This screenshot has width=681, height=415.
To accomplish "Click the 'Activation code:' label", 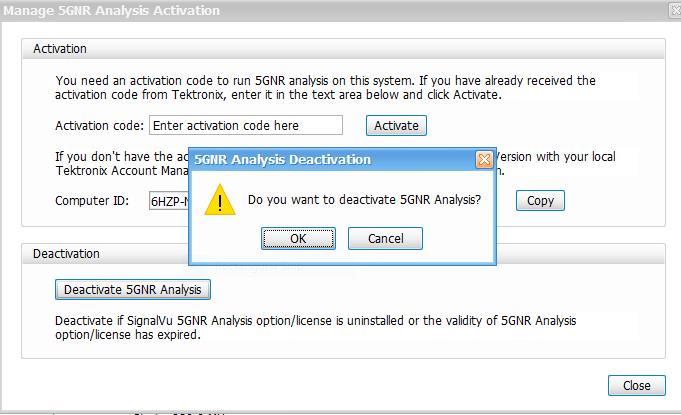I will tap(99, 125).
